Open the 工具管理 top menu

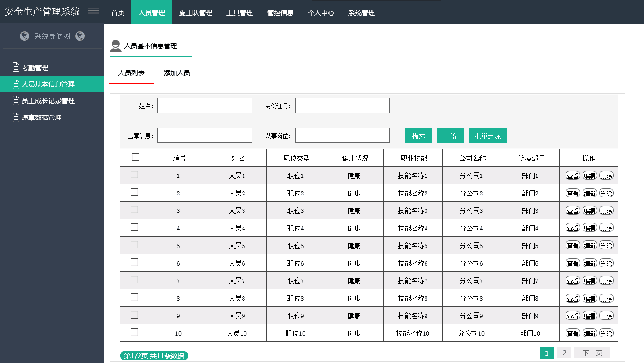[x=240, y=13]
